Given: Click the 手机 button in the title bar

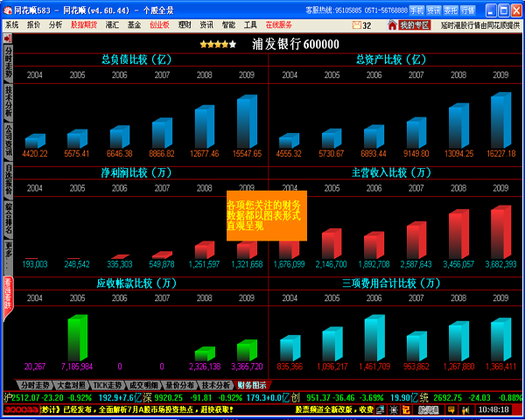Looking at the screenshot, I should point(416,10).
